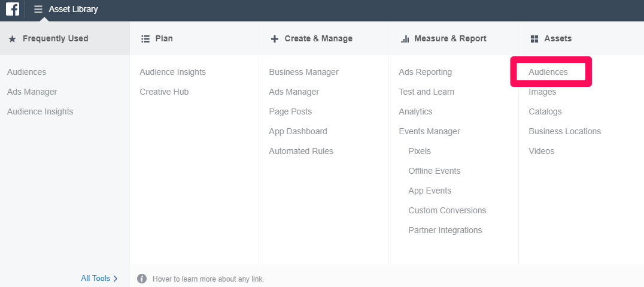Open Audiences under Assets

(548, 72)
